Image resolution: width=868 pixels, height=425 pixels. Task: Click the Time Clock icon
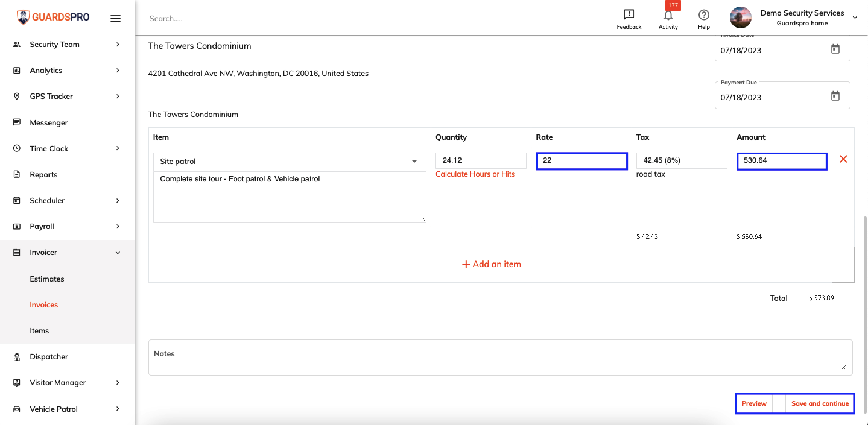pyautogui.click(x=17, y=148)
